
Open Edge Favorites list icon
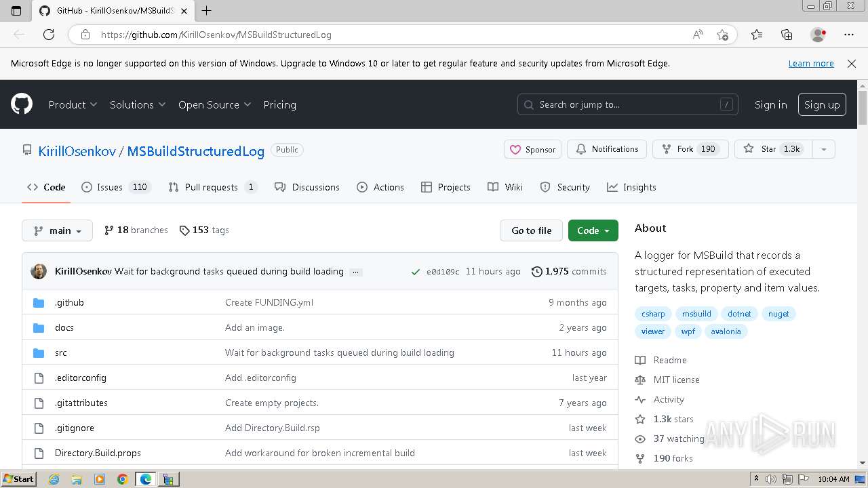(757, 35)
